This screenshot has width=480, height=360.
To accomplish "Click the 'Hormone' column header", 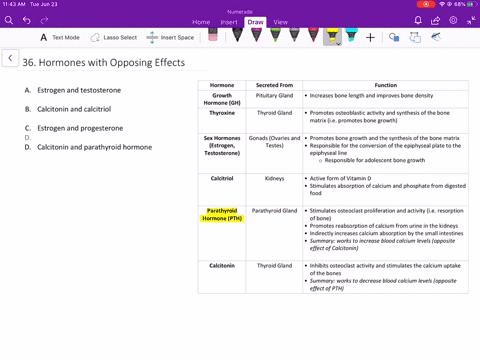I will click(x=222, y=85).
